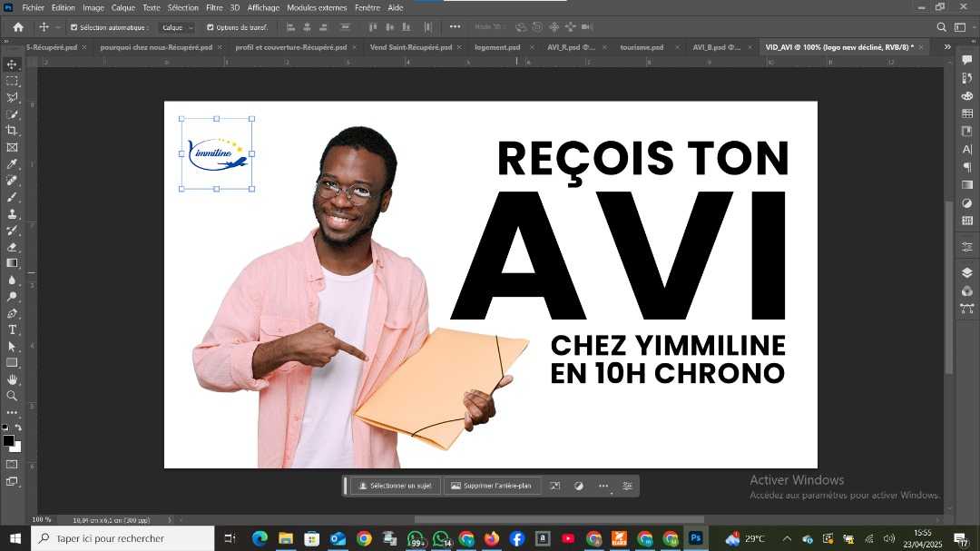Open the Calque dropdown in options bar

tap(177, 27)
